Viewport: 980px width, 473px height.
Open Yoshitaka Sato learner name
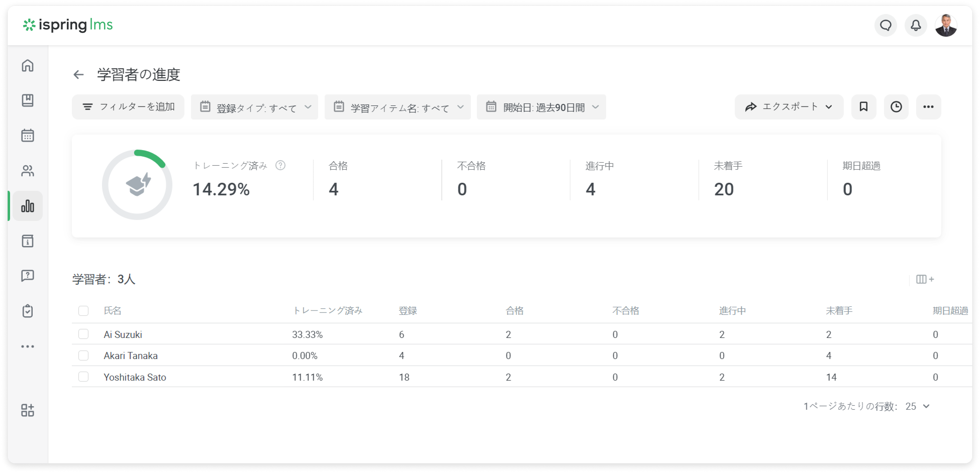click(135, 377)
